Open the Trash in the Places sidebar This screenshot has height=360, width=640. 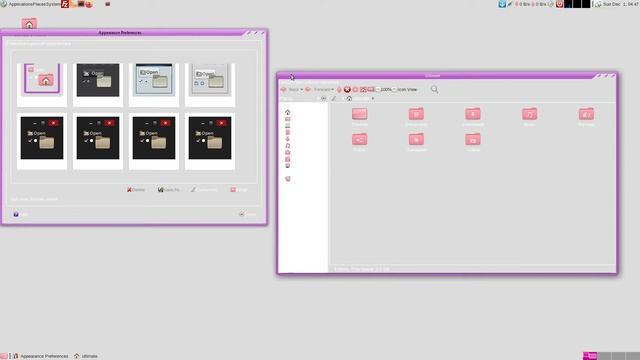tap(287, 179)
